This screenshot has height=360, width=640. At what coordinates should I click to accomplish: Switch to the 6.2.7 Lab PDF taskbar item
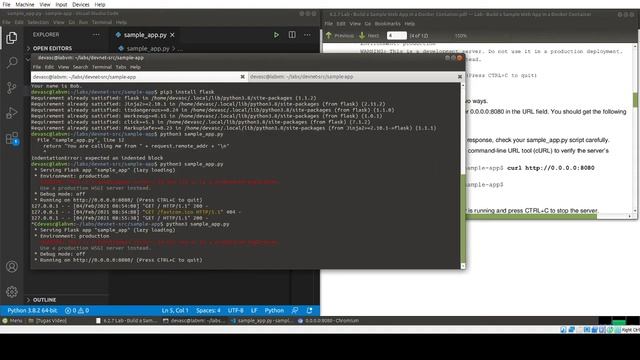tap(127, 321)
